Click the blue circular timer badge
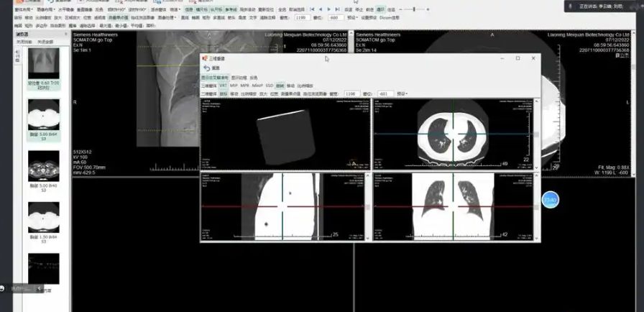644x312 pixels. (x=551, y=200)
